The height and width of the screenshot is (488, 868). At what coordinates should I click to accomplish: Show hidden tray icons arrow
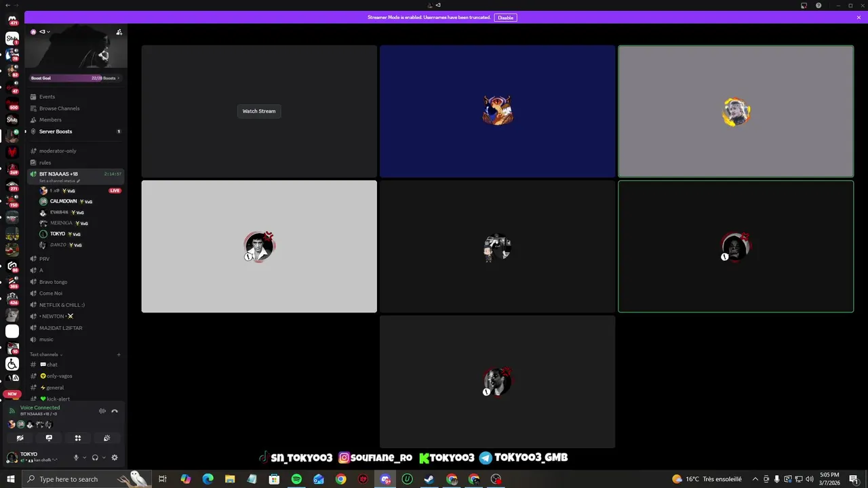click(x=755, y=479)
